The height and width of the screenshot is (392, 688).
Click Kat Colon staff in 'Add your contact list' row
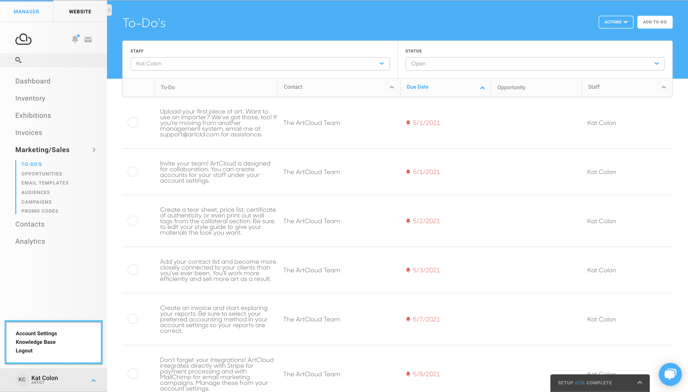(602, 270)
